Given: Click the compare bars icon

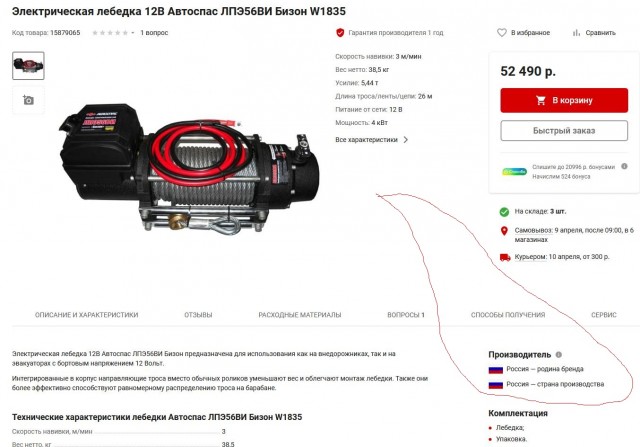Looking at the screenshot, I should tap(576, 33).
